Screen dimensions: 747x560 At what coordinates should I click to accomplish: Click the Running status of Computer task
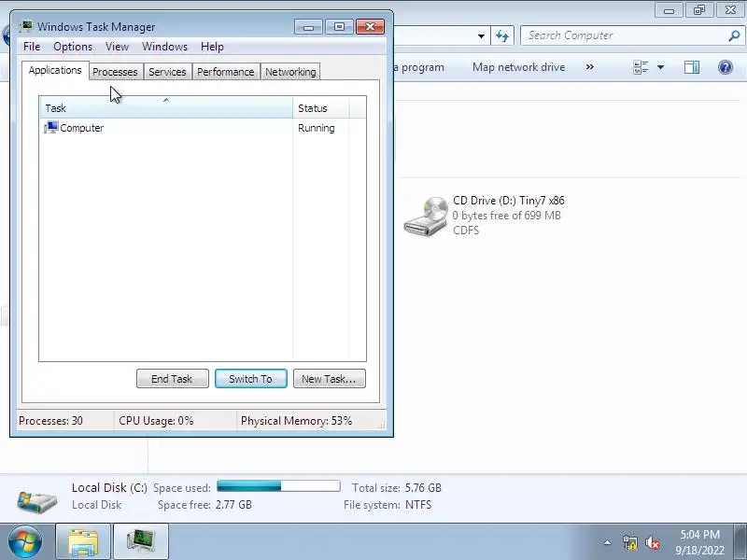point(317,128)
